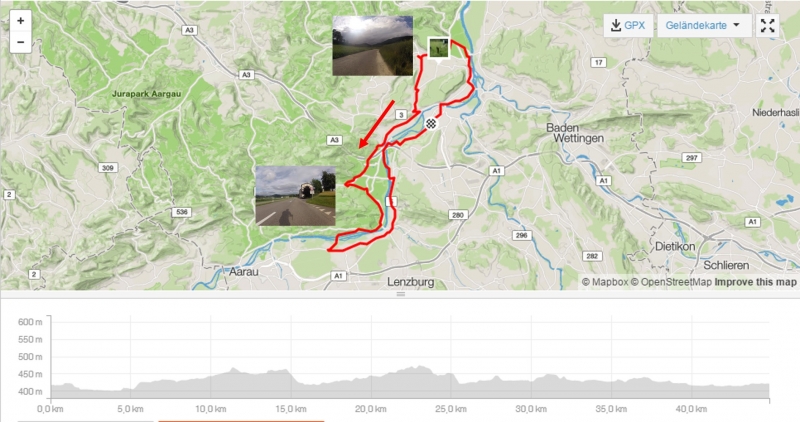Zoom out with the minus button
The image size is (800, 422).
[x=20, y=42]
